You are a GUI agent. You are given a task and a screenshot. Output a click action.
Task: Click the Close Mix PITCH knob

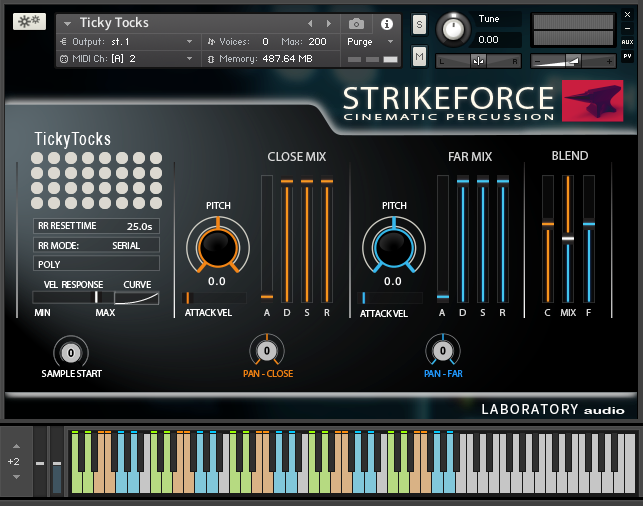click(218, 248)
